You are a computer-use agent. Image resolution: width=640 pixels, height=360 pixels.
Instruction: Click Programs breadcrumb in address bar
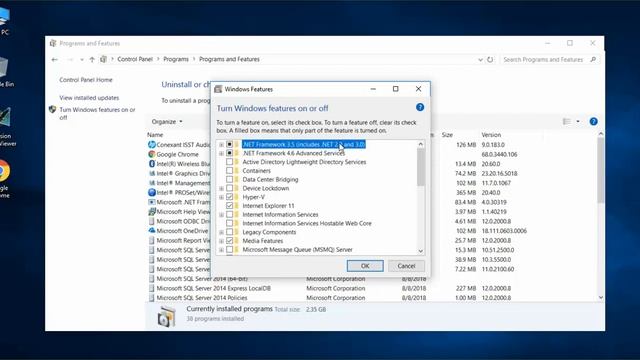point(176,59)
